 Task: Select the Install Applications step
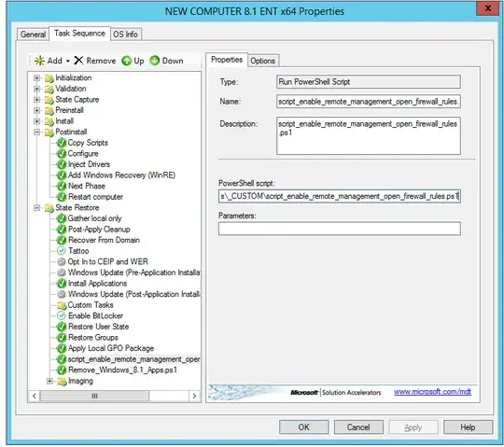point(97,284)
